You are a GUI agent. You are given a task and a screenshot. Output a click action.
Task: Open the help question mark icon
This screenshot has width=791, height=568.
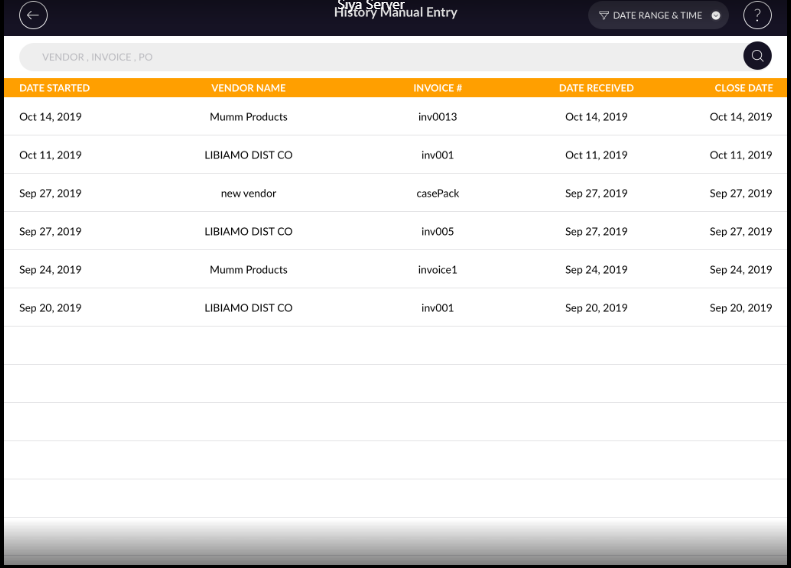[758, 15]
